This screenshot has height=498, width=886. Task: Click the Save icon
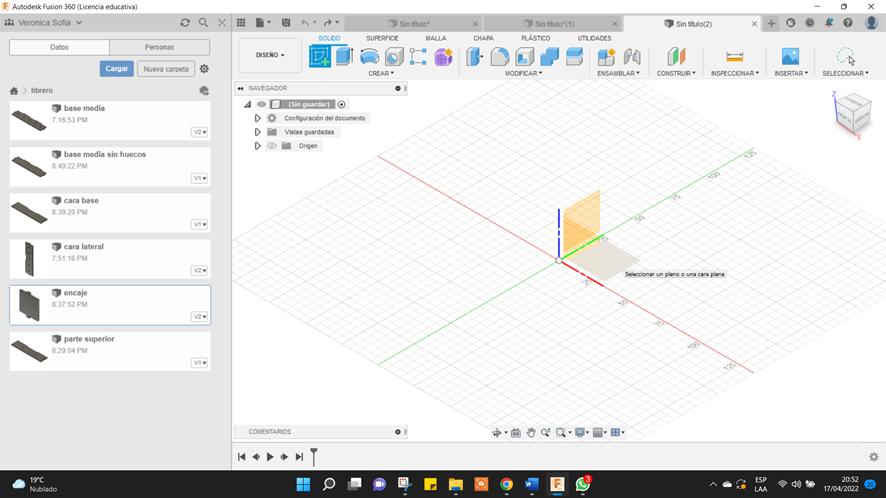(286, 23)
